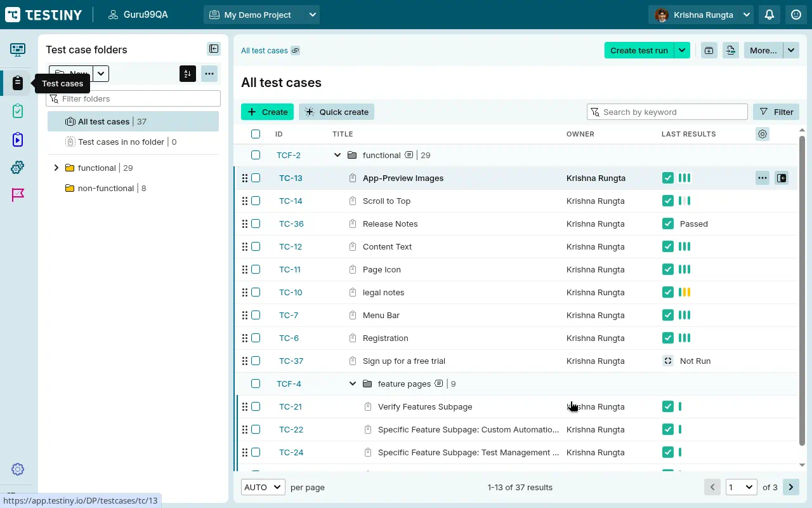812x508 pixels.
Task: Click the drag handle of TC-14 row
Action: pyautogui.click(x=245, y=201)
